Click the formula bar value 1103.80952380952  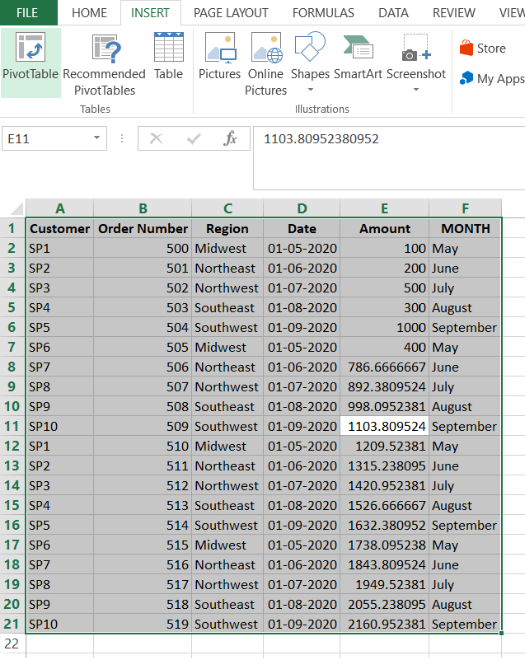[321, 139]
